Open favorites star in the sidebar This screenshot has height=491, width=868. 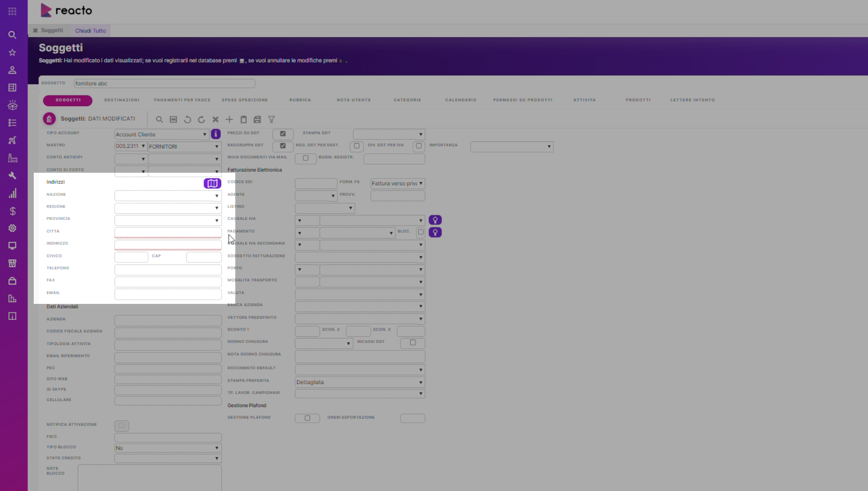[x=12, y=52]
